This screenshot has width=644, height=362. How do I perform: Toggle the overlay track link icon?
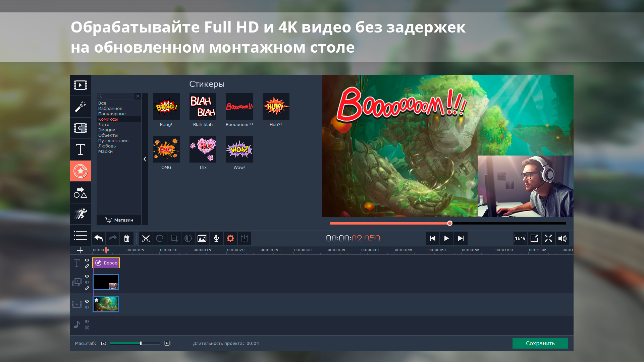click(87, 288)
